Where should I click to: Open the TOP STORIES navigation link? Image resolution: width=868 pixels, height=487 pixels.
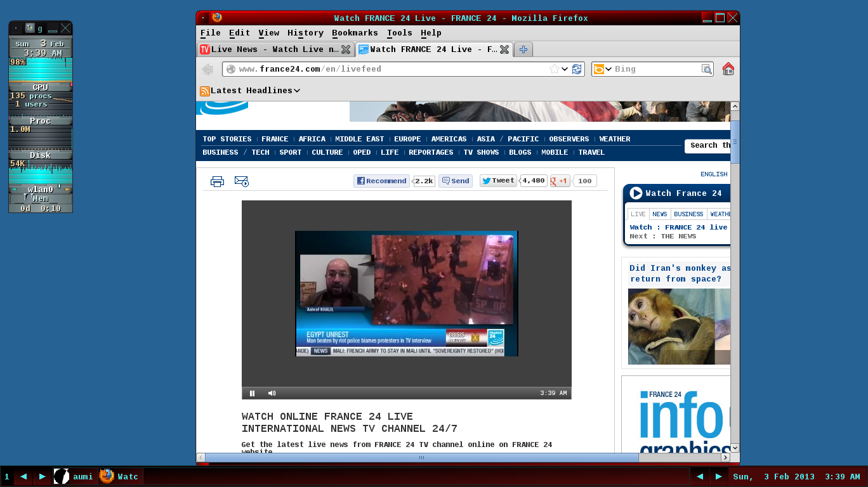pyautogui.click(x=227, y=139)
